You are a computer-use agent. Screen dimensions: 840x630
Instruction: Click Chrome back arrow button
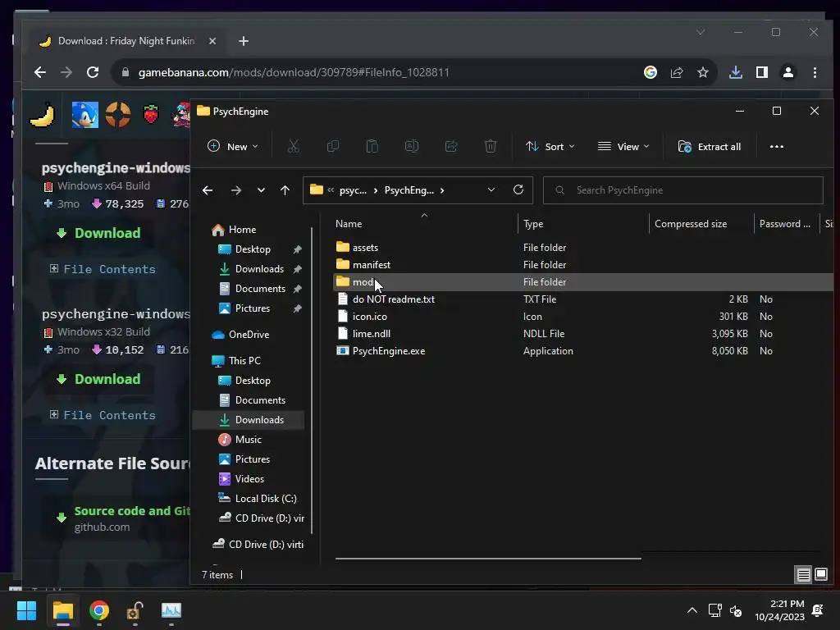(40, 72)
